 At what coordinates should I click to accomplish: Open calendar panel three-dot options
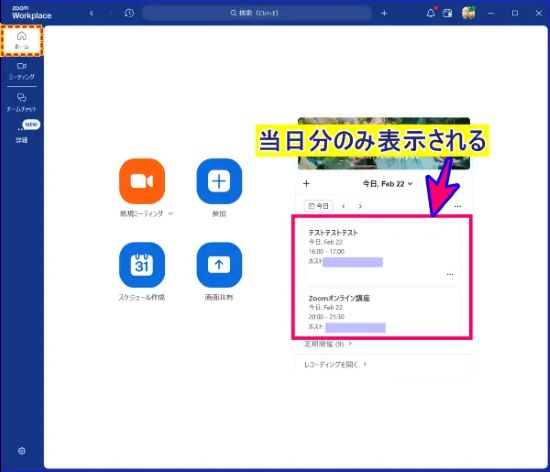click(x=457, y=206)
